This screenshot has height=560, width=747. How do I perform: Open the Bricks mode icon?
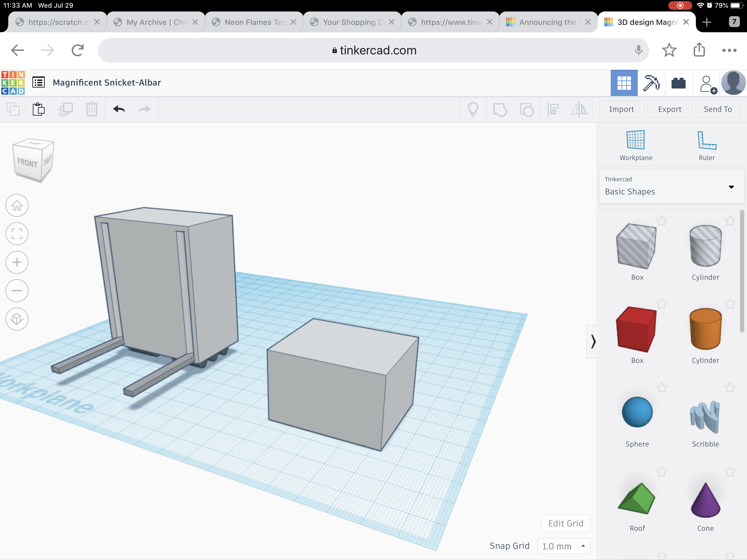click(678, 83)
